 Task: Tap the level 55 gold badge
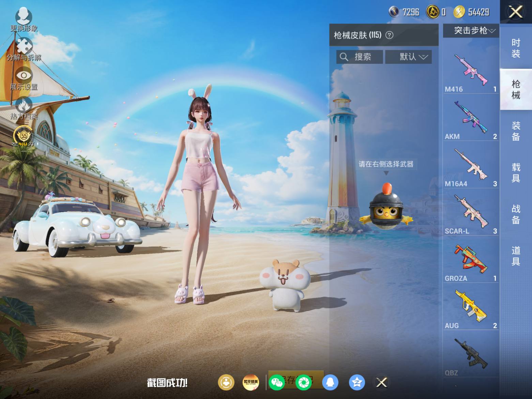point(24,136)
